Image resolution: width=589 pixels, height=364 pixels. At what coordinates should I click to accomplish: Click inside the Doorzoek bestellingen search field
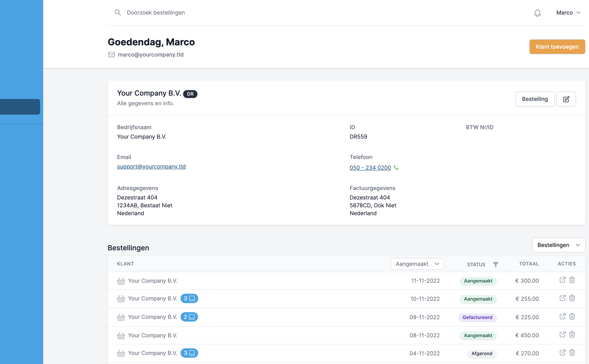156,13
